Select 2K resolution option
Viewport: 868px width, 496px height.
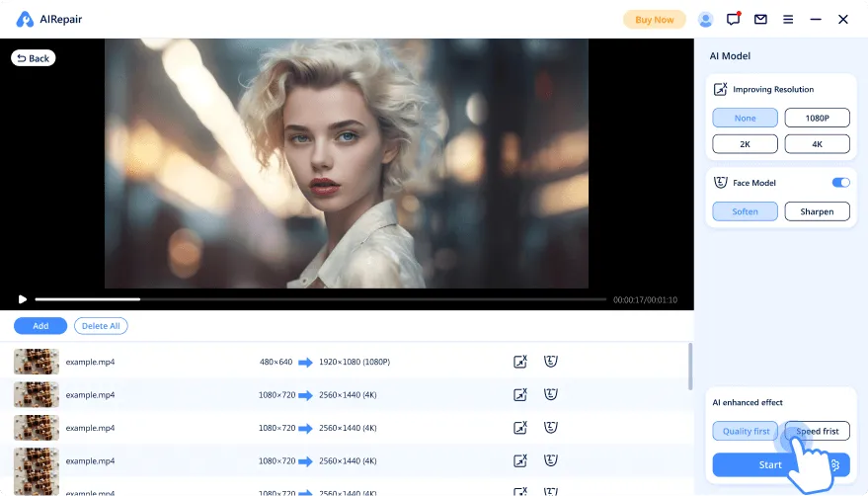745,144
